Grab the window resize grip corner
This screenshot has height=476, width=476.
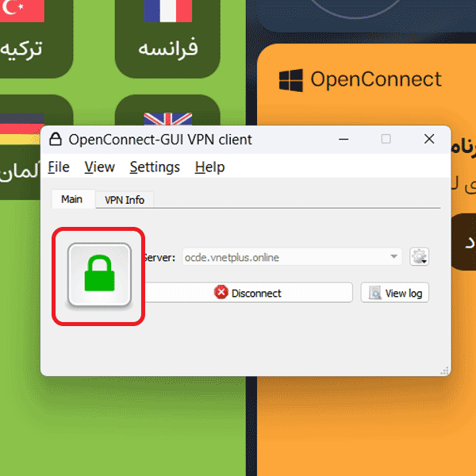445,370
